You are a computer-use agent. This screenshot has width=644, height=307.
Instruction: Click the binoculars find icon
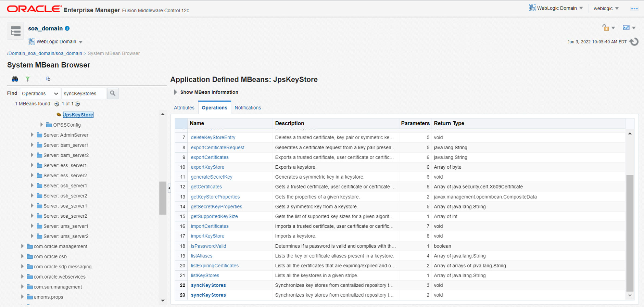[15, 79]
